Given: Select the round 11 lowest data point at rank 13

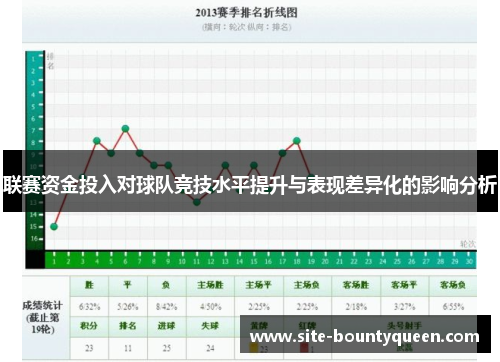Looking at the screenshot, I should tap(197, 202).
